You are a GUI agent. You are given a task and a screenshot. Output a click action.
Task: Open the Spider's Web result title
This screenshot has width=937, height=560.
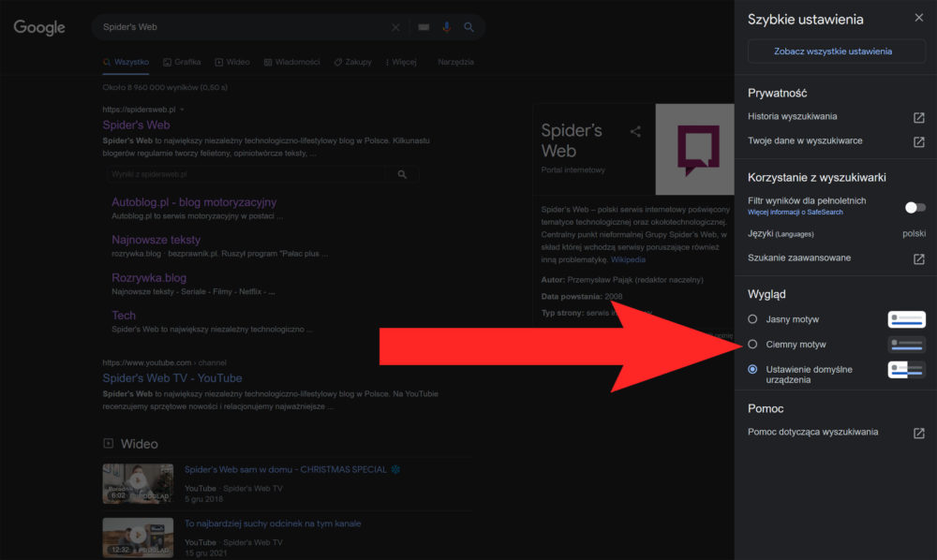(136, 125)
